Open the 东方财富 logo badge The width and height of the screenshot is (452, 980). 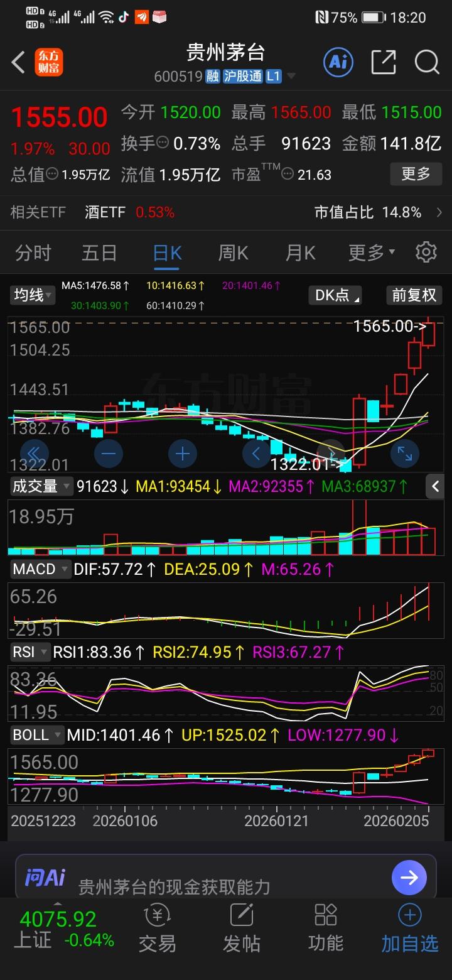click(49, 62)
